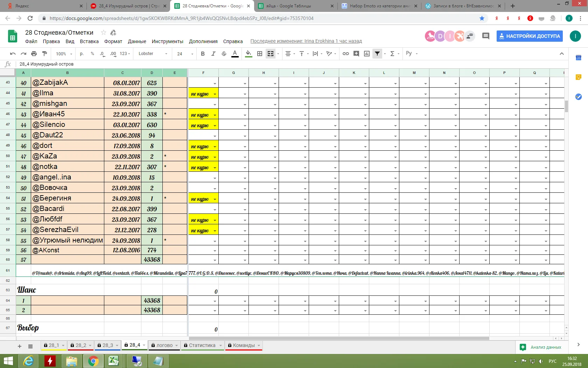Screen dimensions: 588x368
Task: Expand the font size 24 dropdown
Action: (192, 54)
